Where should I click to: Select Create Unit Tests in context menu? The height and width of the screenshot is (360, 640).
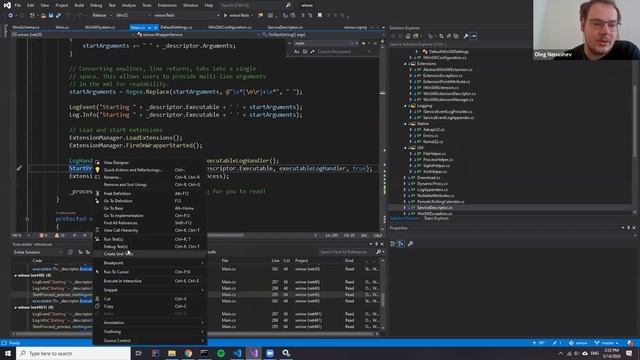tap(149, 254)
